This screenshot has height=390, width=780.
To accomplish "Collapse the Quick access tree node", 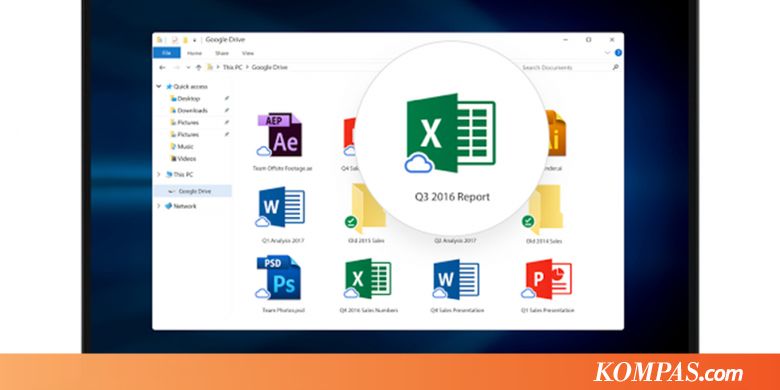I will [159, 86].
